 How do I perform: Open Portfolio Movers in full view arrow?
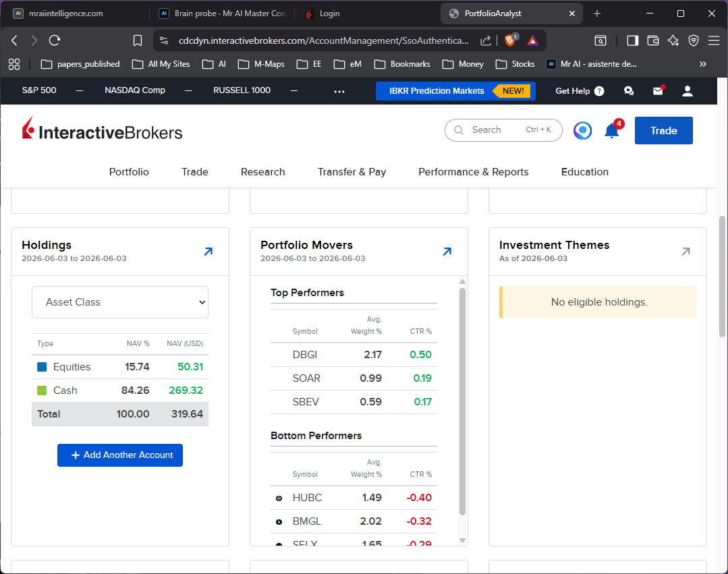coord(447,252)
